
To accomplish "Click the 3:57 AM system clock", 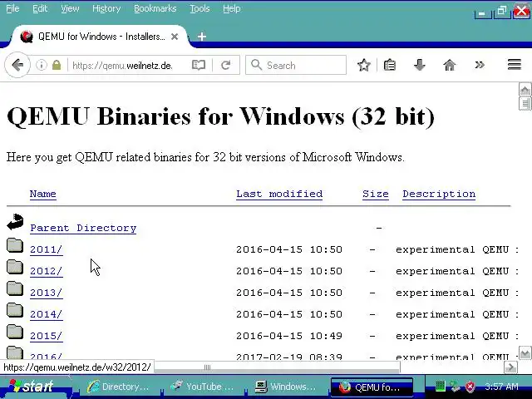I will click(501, 387).
